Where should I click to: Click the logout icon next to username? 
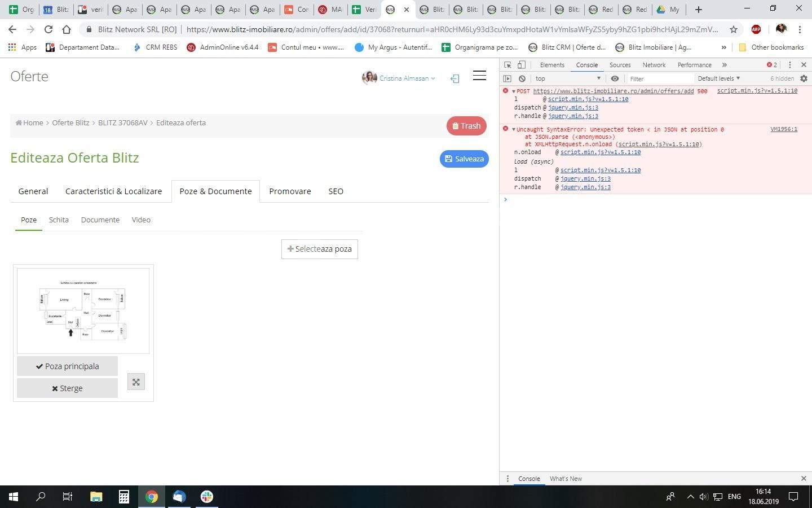tap(454, 78)
